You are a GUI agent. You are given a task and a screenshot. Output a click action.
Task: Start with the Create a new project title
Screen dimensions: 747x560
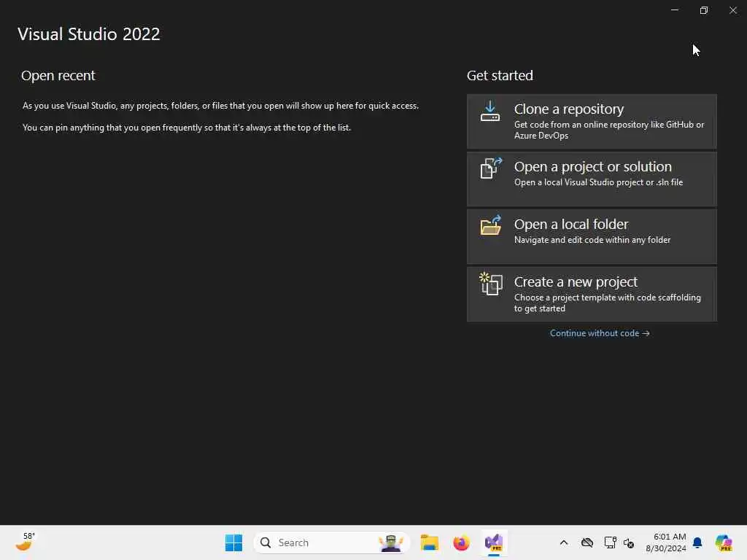pyautogui.click(x=576, y=282)
